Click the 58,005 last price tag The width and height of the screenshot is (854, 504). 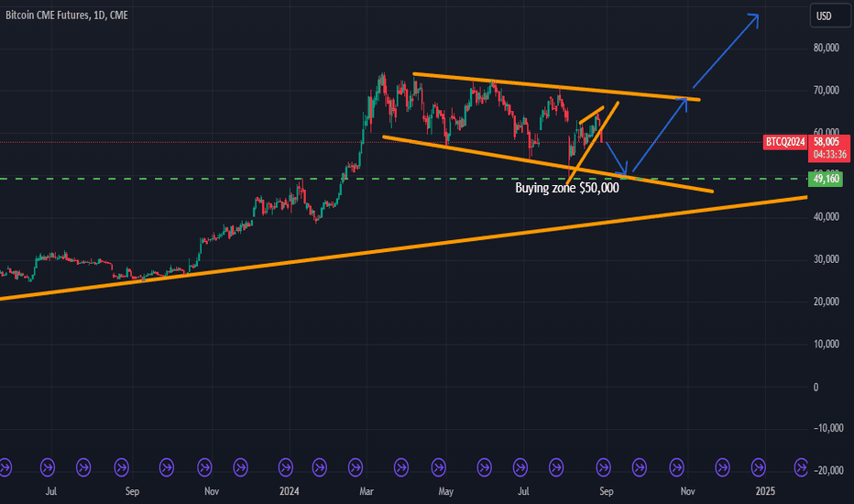[827, 142]
